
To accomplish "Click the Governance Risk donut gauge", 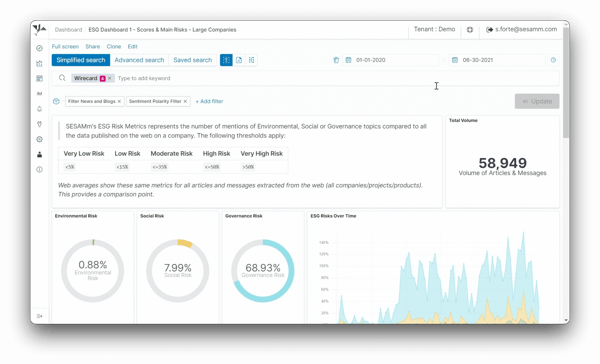I will (263, 271).
